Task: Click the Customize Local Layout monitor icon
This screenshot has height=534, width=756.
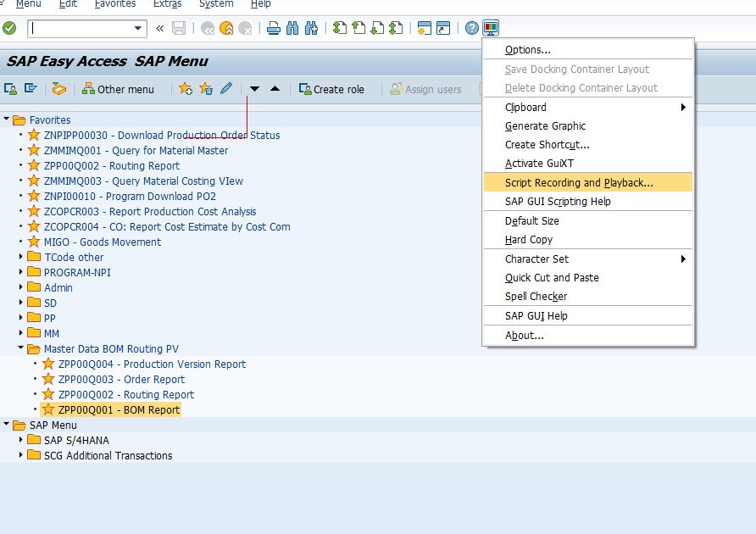Action: pyautogui.click(x=491, y=28)
